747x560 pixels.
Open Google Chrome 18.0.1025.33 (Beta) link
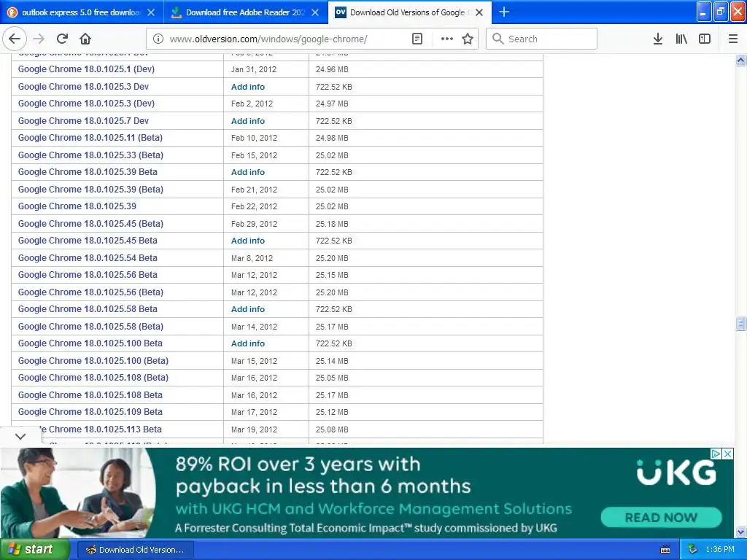click(90, 155)
